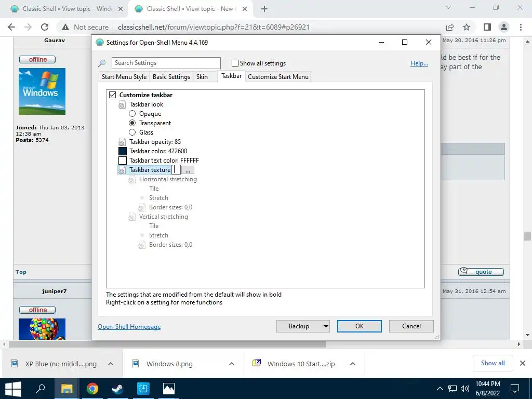Open the Windows Start button
The height and width of the screenshot is (399, 532).
pos(13,389)
